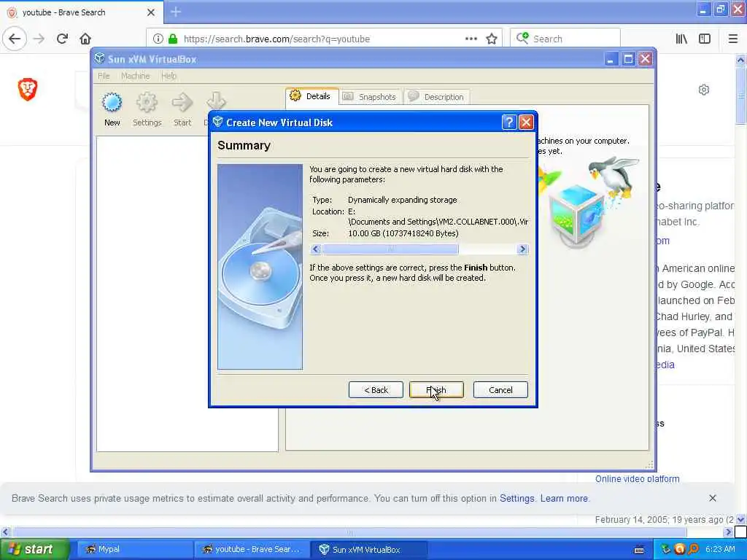Cancel the Create New Virtual Disk wizard
The image size is (747, 560).
500,390
